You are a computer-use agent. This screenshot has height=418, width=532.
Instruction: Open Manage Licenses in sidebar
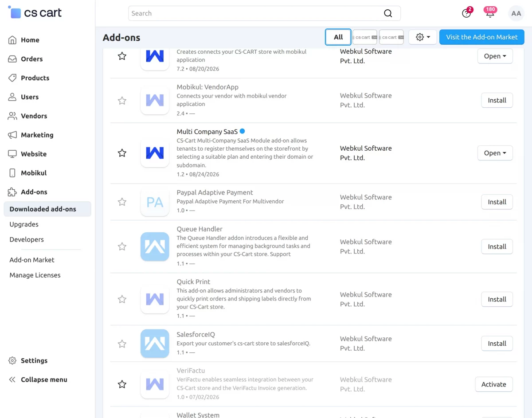click(35, 275)
